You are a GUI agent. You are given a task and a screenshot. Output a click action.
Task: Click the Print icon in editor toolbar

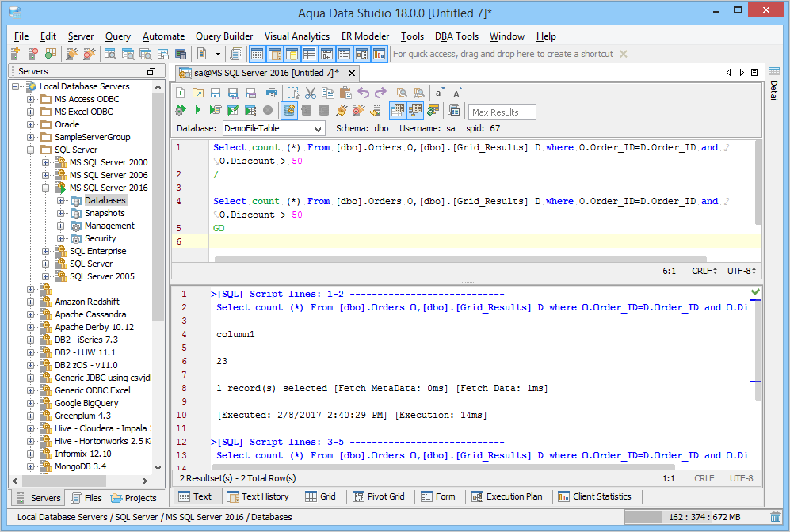coord(272,93)
